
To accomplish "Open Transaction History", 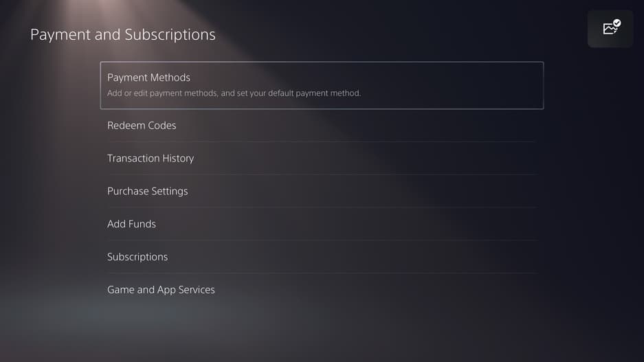I will [x=151, y=159].
